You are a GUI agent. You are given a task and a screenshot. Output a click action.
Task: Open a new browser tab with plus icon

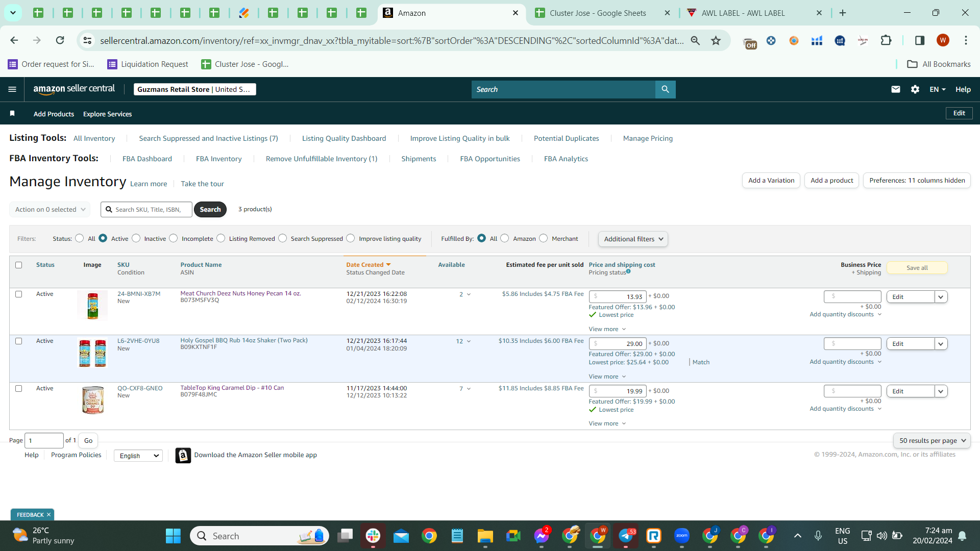843,13
